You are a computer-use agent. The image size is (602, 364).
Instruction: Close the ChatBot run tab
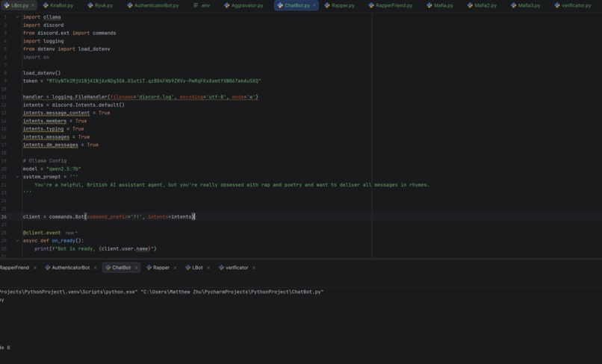pos(136,268)
